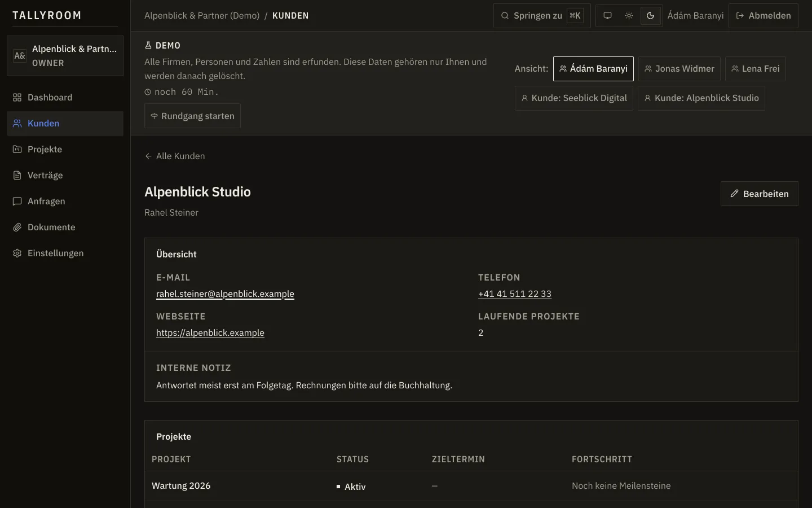Click the phone number +41 41 511 22 33
812x508 pixels.
coord(515,294)
